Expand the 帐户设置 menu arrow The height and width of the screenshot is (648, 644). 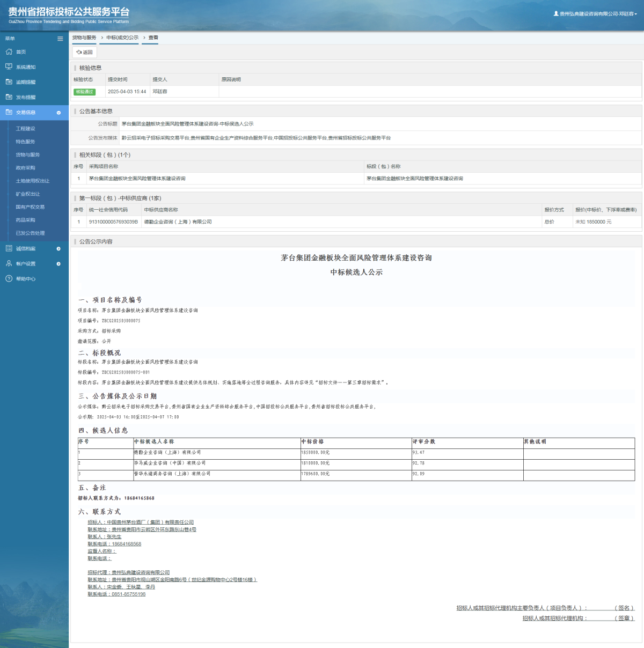(58, 263)
